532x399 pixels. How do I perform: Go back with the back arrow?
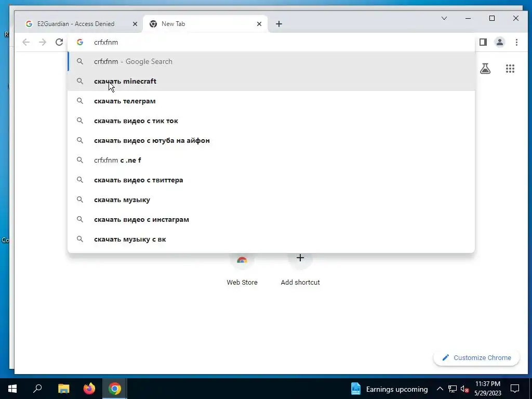point(26,42)
